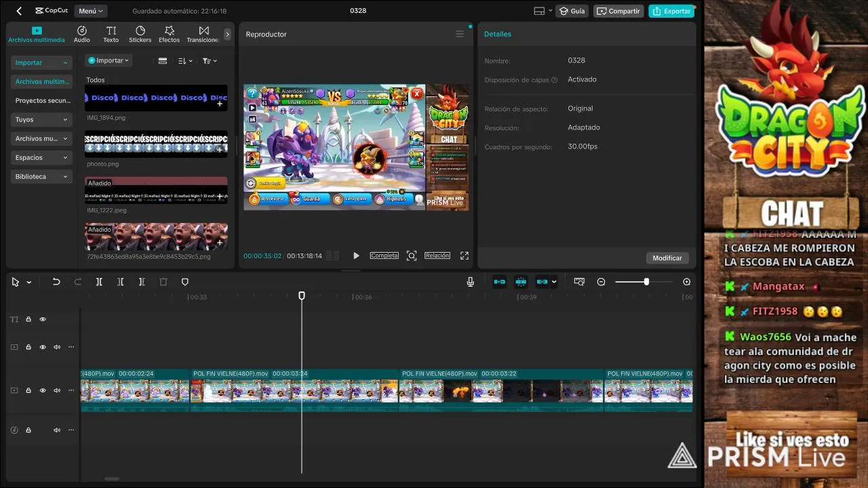The width and height of the screenshot is (868, 488).
Task: Toggle clip linkage
Action: 542,282
